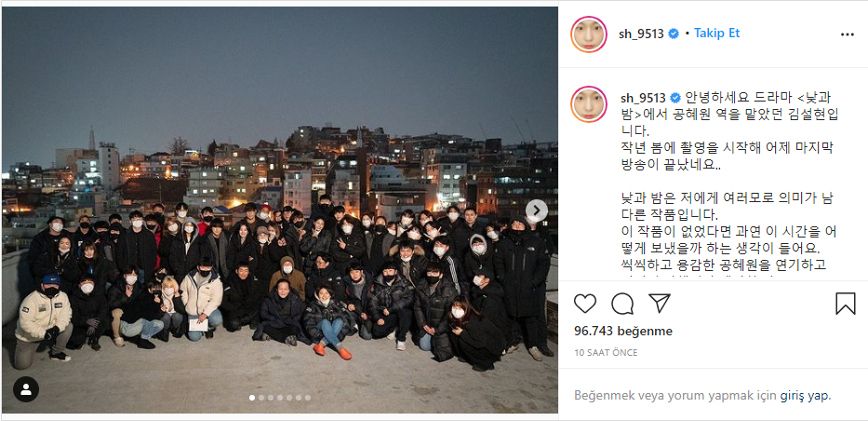
Task: Open sh_9513 username in caption
Action: coord(643,98)
